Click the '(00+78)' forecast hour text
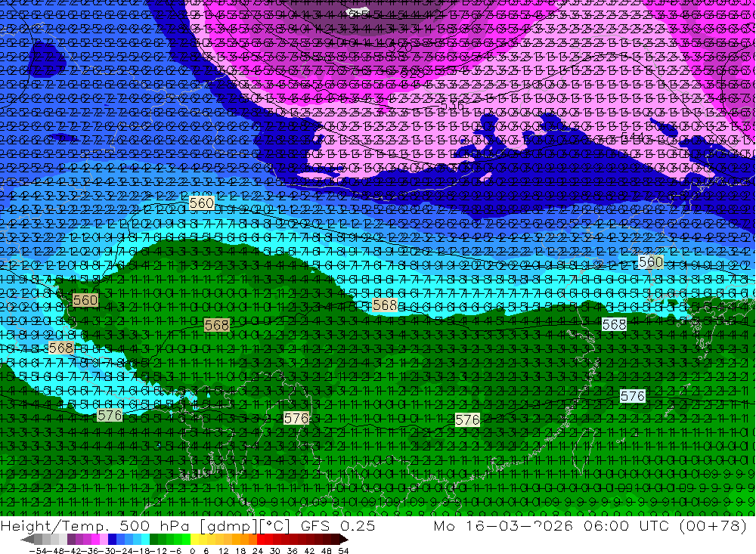 [x=713, y=526]
